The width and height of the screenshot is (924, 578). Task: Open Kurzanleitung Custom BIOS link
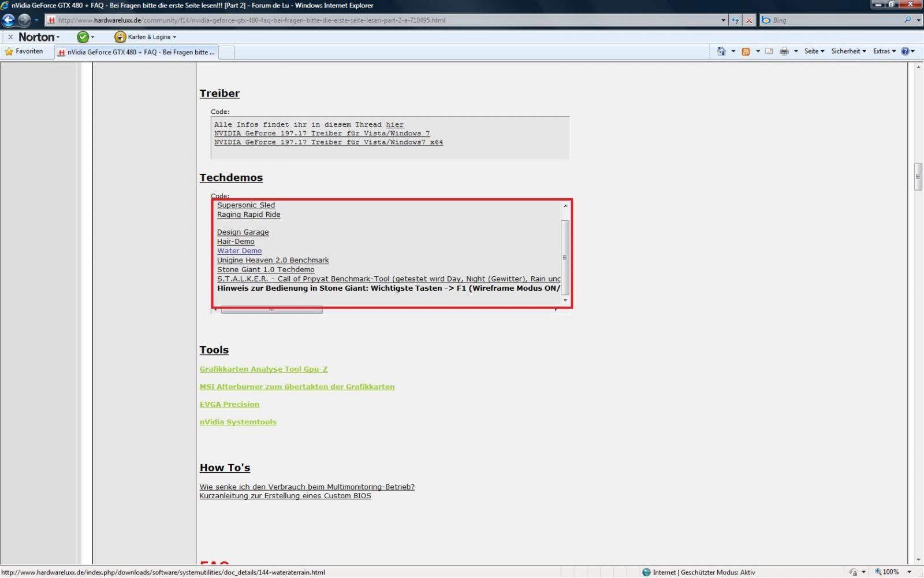click(x=285, y=496)
